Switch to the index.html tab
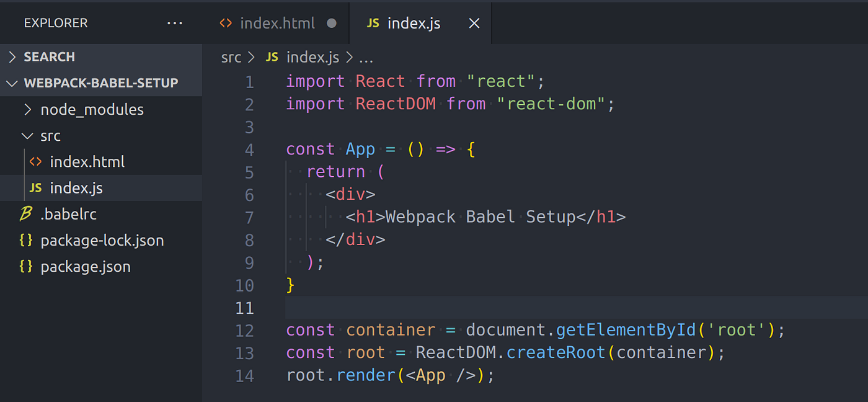The image size is (868, 402). click(277, 23)
